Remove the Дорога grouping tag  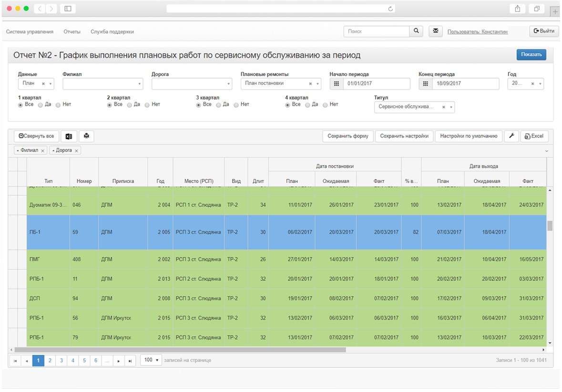pos(76,151)
